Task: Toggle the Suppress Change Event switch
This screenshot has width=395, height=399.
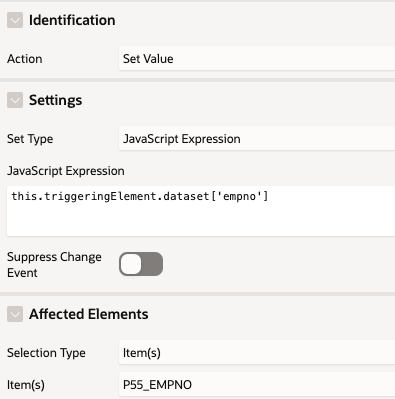Action: pyautogui.click(x=141, y=264)
